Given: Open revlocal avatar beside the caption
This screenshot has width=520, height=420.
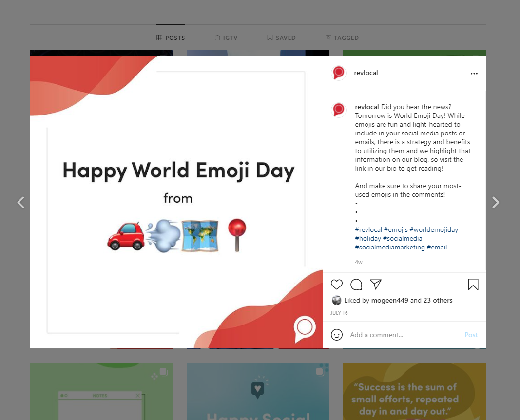Looking at the screenshot, I should tap(339, 110).
